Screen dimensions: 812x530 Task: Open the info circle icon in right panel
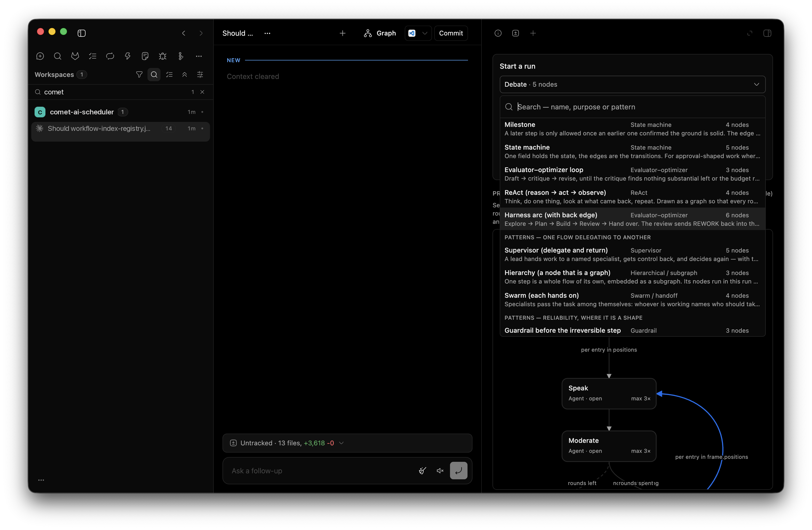498,33
